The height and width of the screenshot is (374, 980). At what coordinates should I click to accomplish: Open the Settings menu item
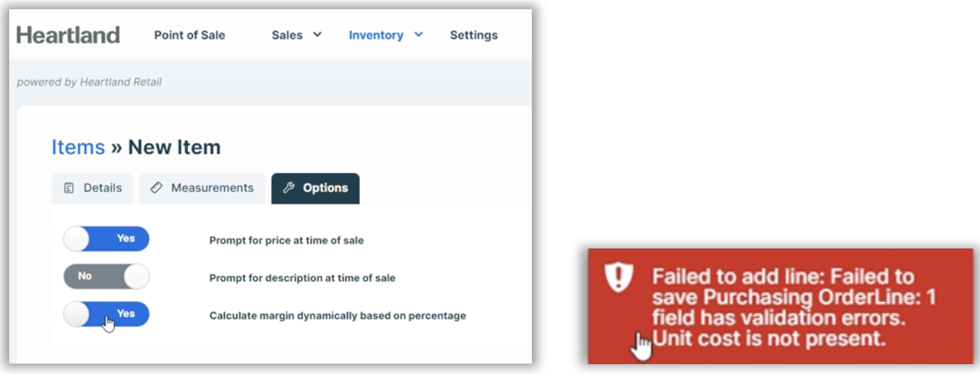[x=473, y=35]
